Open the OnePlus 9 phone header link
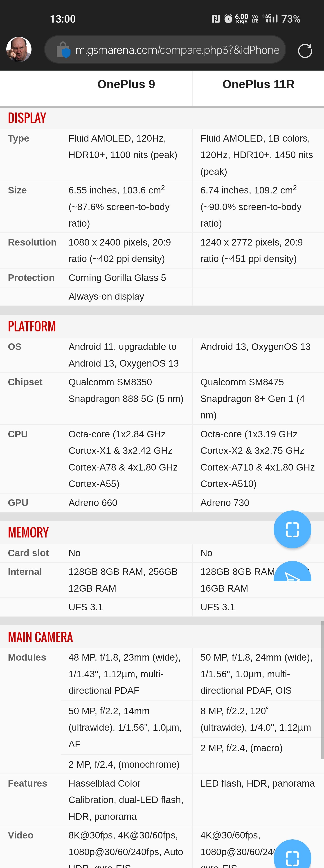324x868 pixels. 126,84
